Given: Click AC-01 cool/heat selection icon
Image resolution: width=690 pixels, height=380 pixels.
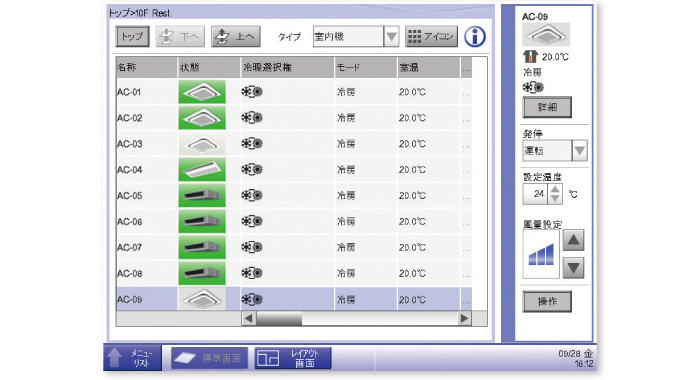Looking at the screenshot, I should tap(252, 92).
